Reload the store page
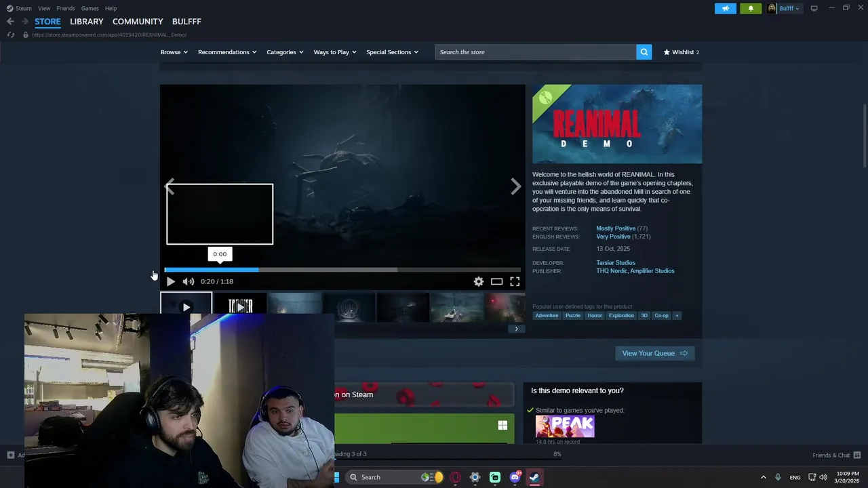This screenshot has height=488, width=868. click(10, 35)
